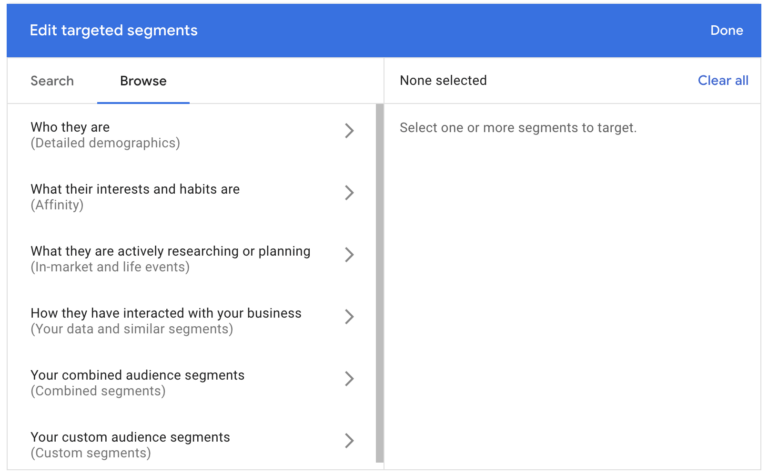
Task: Click chevron next to 'What their interests and habits are'
Action: (349, 193)
